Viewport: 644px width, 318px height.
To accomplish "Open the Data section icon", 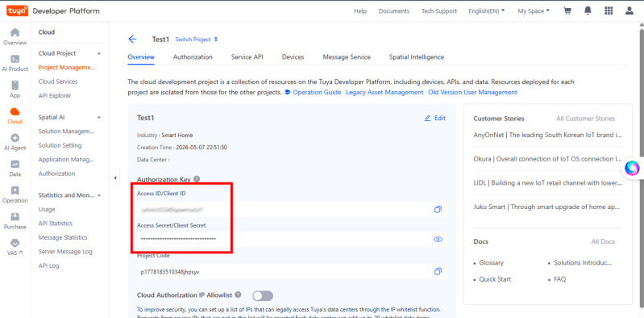I will 15,169.
